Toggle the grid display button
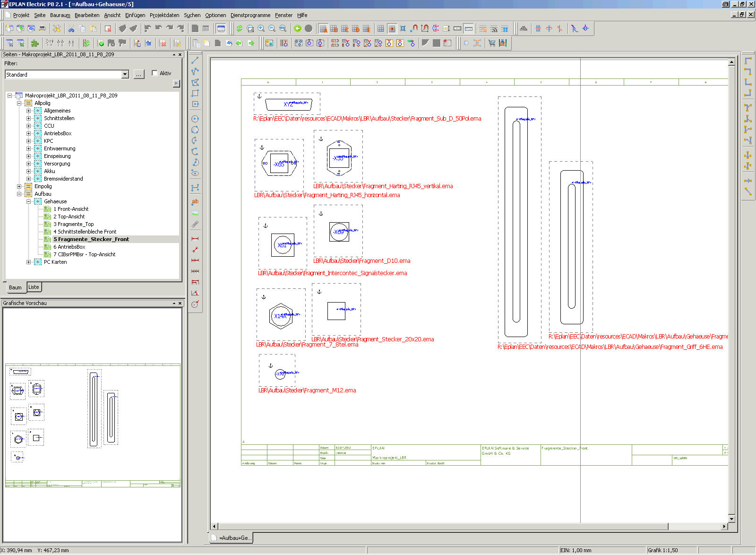 [x=380, y=28]
